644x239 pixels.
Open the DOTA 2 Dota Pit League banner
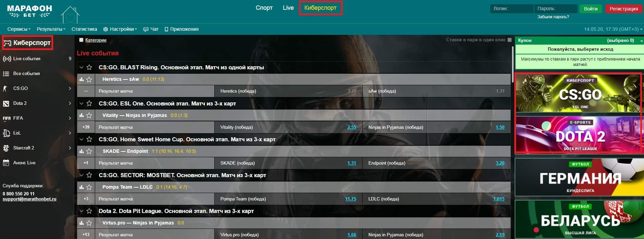pyautogui.click(x=578, y=135)
